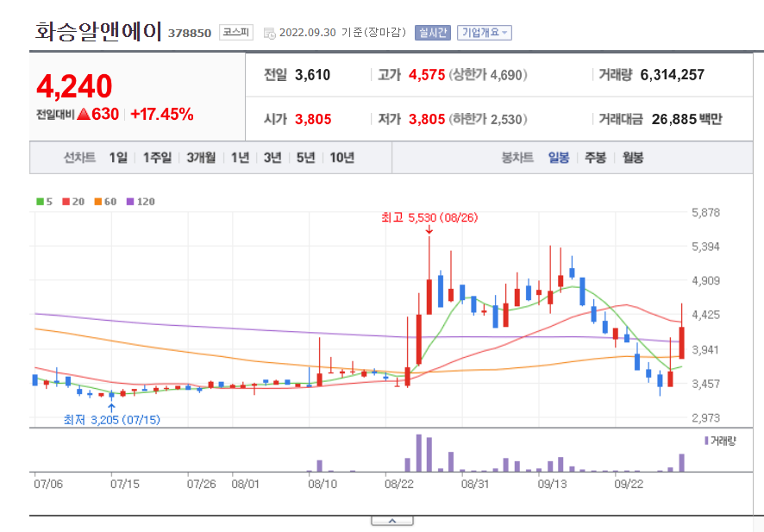Viewport: 764px width, 532px height.
Task: Click the green 5-day moving average swatch
Action: click(40, 202)
